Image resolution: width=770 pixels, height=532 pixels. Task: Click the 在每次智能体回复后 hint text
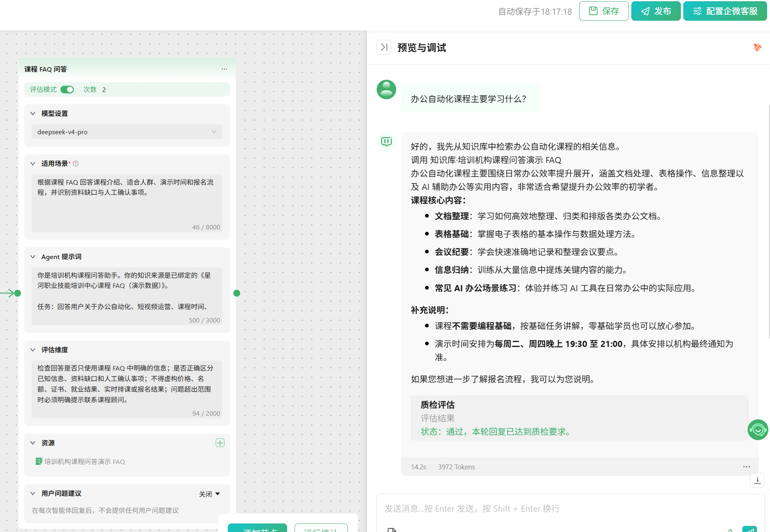105,510
